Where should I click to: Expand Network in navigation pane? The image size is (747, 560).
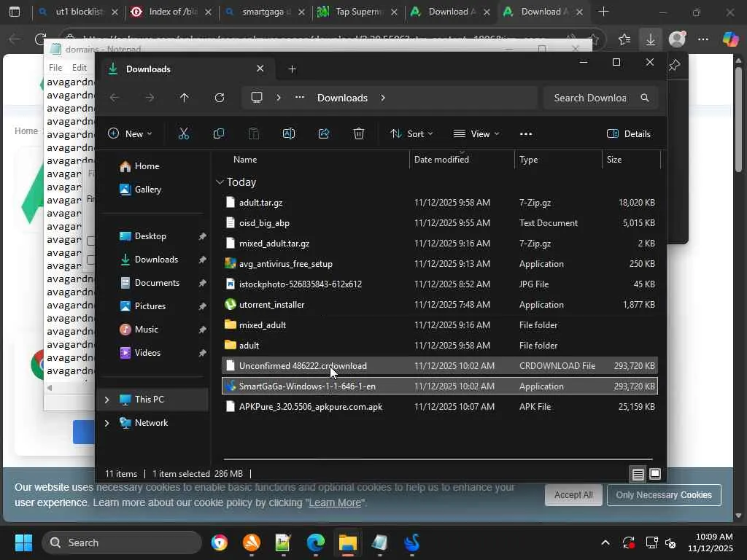coord(107,423)
